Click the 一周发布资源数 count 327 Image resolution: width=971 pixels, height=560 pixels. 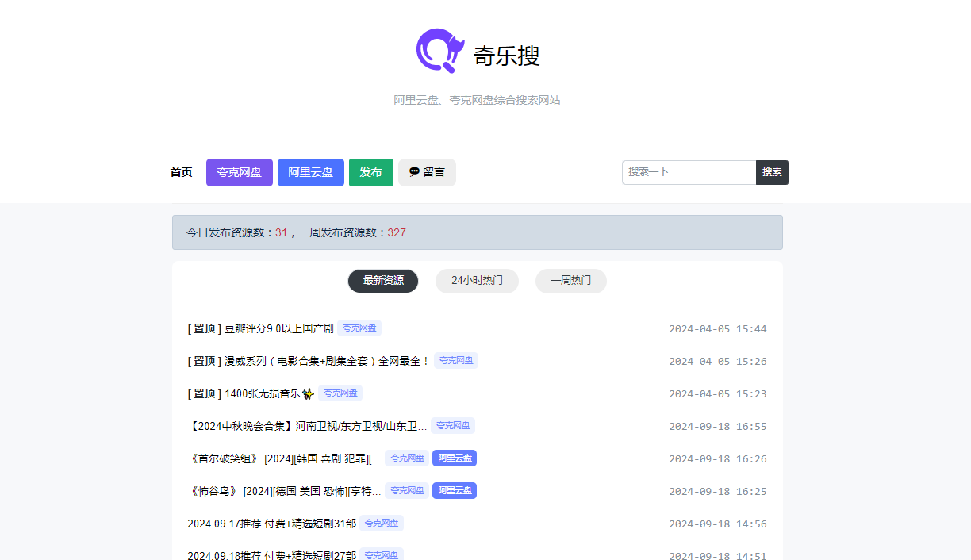[397, 232]
